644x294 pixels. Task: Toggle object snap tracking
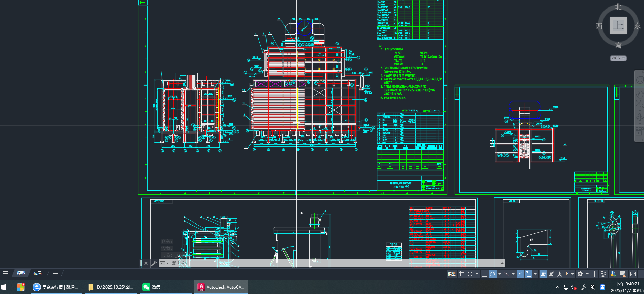pos(520,274)
